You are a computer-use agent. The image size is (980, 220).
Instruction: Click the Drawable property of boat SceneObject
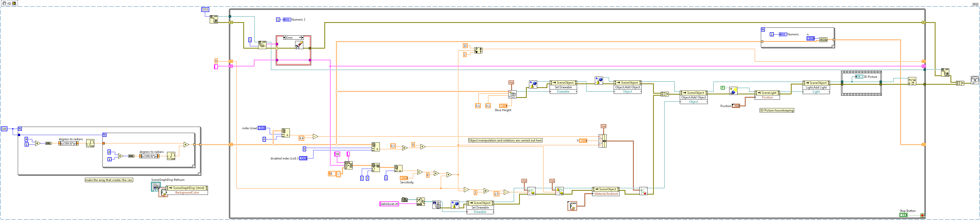480,212
